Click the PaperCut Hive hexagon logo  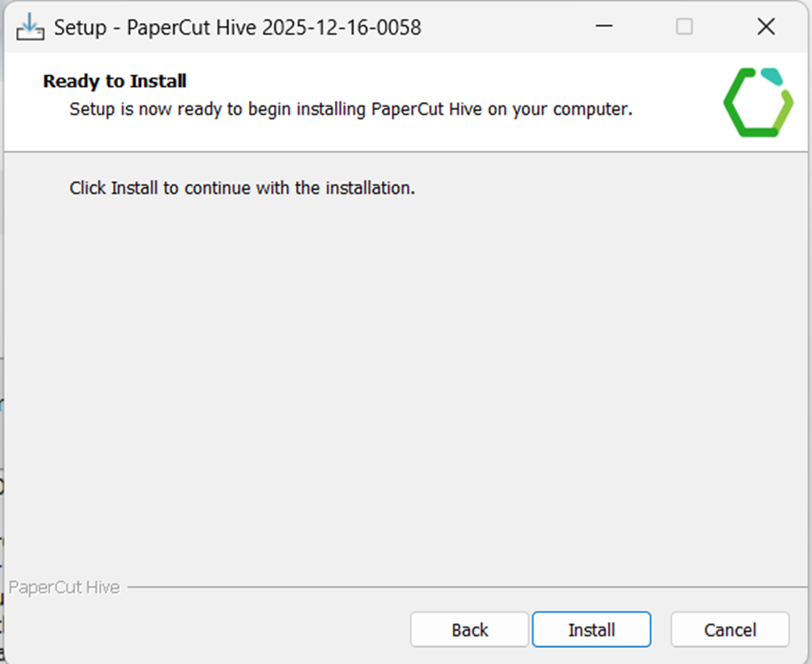758,102
